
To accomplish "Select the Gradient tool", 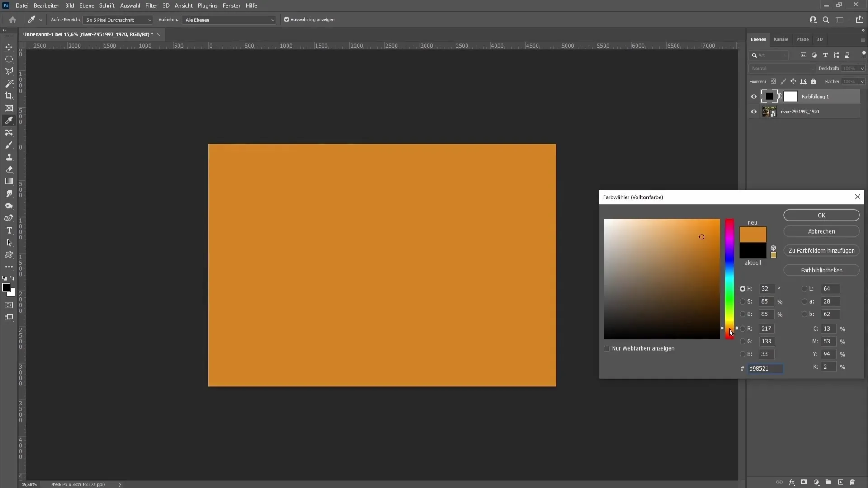I will tap(8, 181).
